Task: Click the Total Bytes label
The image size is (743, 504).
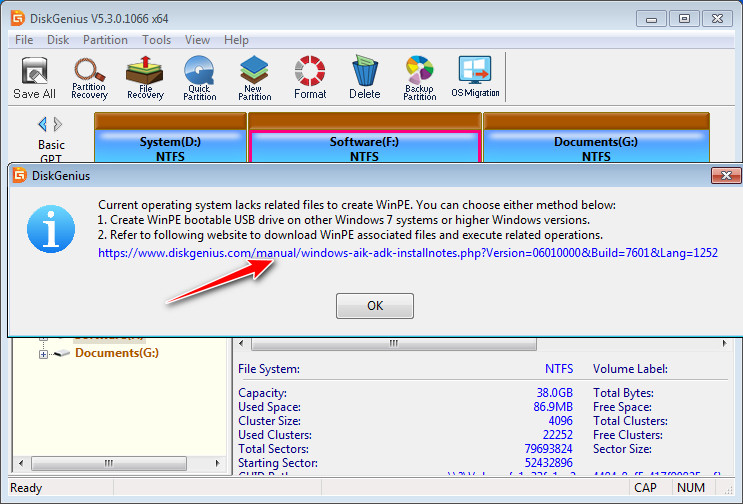Action: [x=623, y=393]
